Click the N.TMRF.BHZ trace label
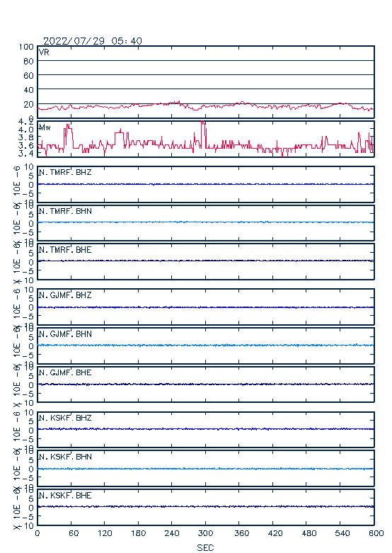This screenshot has width=392, height=553. [65, 172]
